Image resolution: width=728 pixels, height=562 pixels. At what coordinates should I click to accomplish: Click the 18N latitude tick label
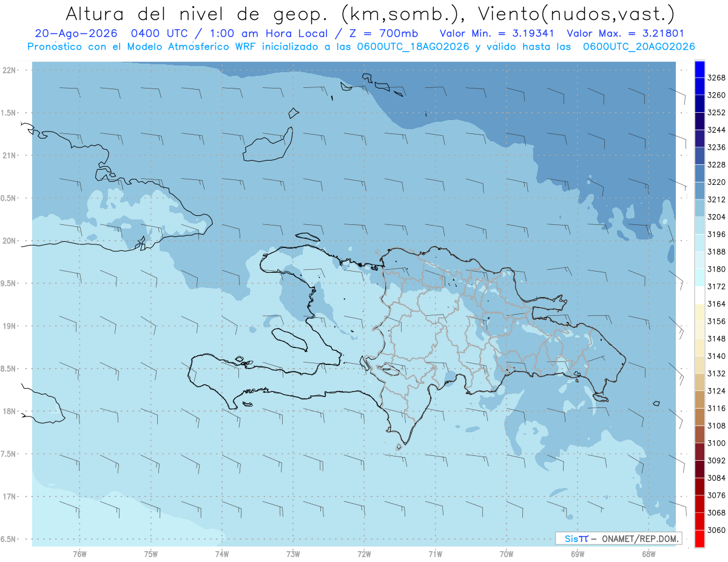click(10, 412)
